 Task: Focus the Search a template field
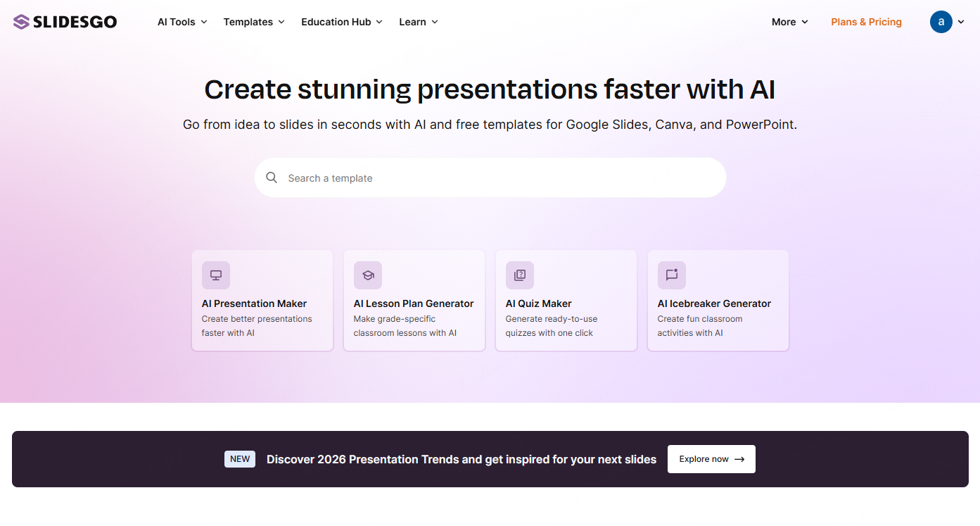click(492, 178)
